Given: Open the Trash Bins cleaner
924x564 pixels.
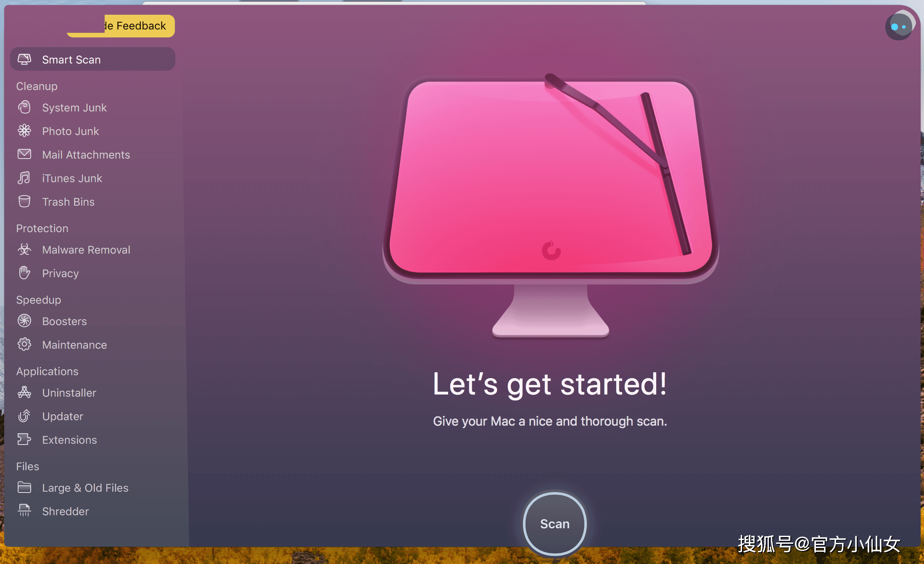Looking at the screenshot, I should 69,202.
